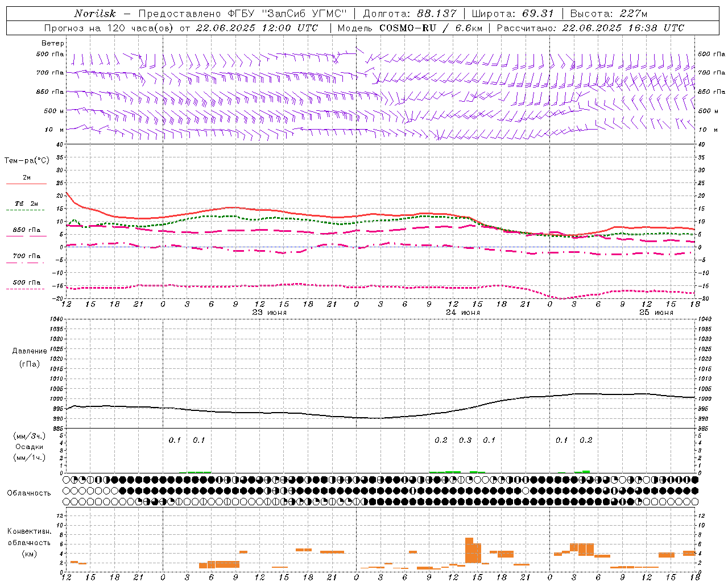Click the Конвективн. облачность label

click(x=30, y=537)
